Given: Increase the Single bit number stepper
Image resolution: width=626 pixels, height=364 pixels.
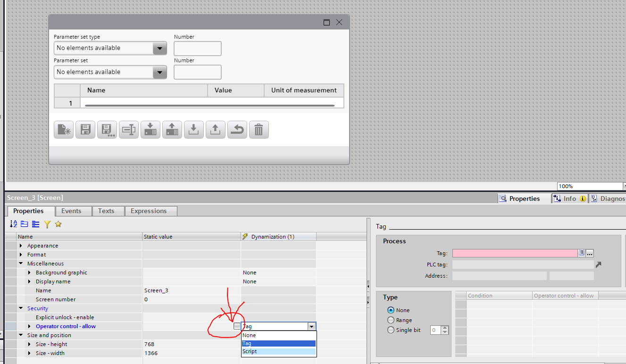Looking at the screenshot, I should (x=445, y=328).
